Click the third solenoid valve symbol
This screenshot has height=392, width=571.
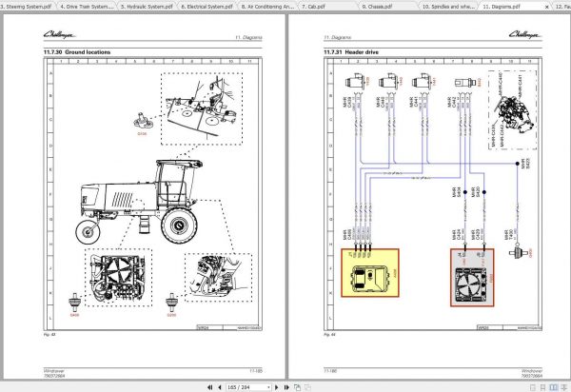pyautogui.click(x=422, y=81)
